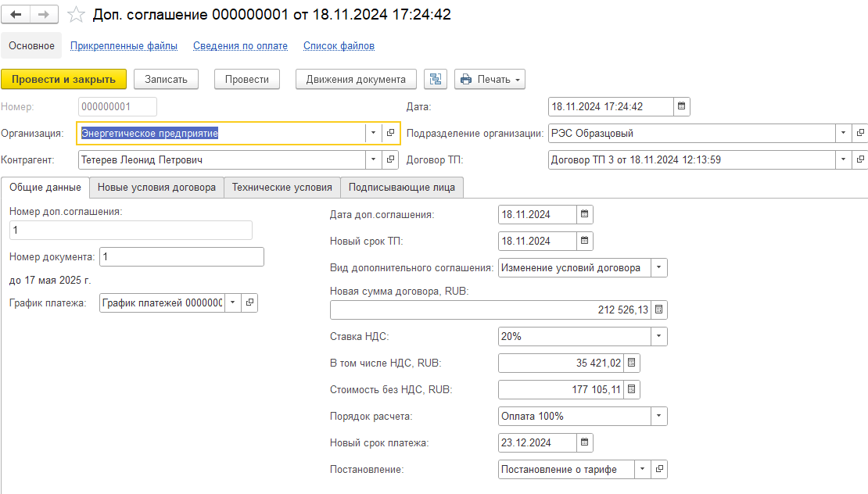Open calculator for Стоимость без НДС

[632, 389]
